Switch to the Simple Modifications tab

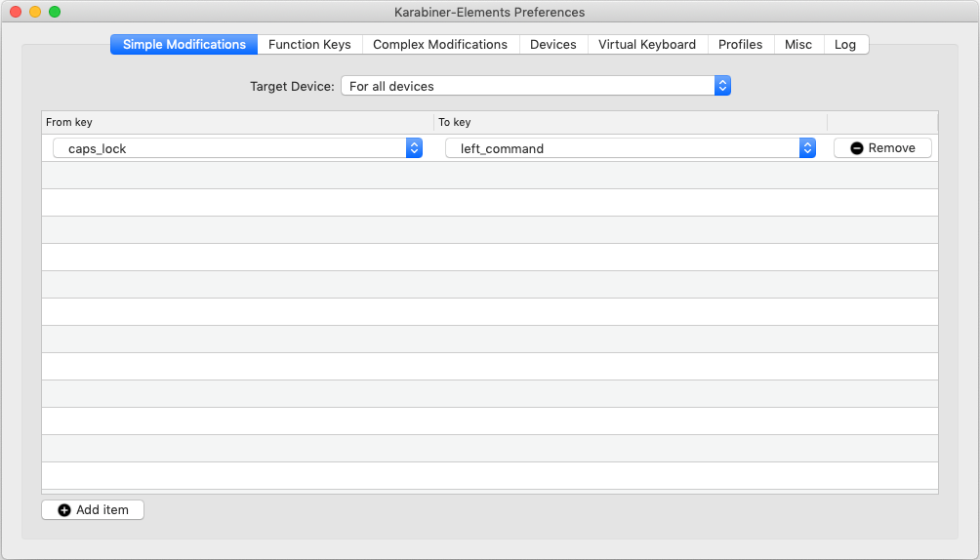184,44
